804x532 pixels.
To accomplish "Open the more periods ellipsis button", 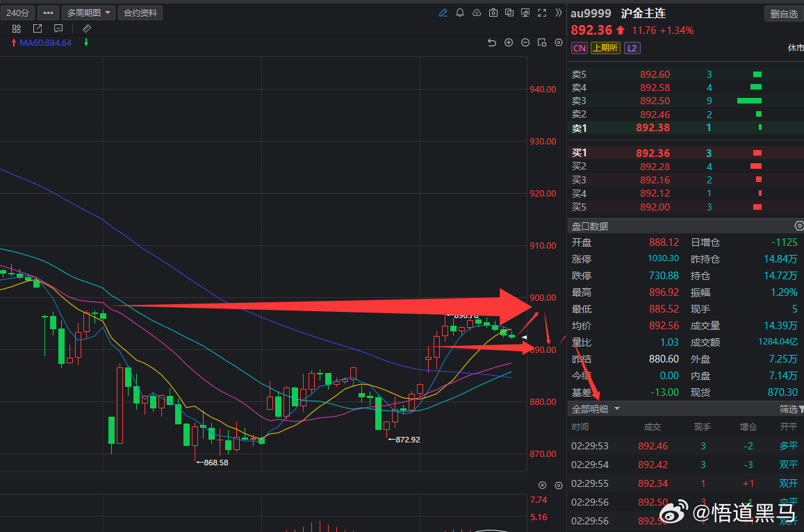I will click(48, 13).
